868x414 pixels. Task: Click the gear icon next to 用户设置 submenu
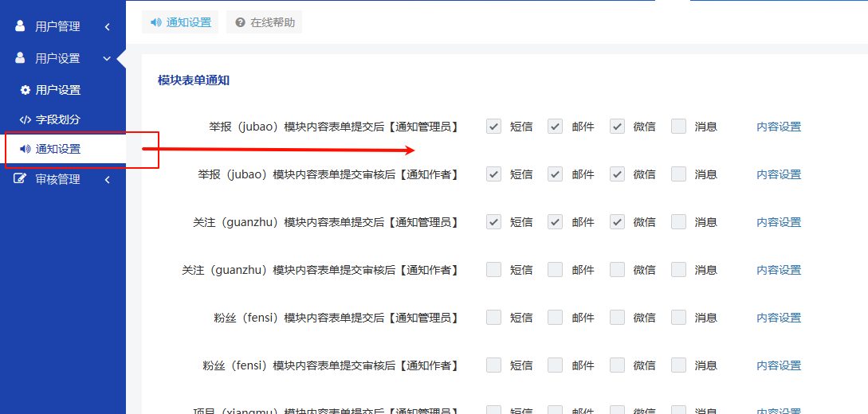(25, 89)
